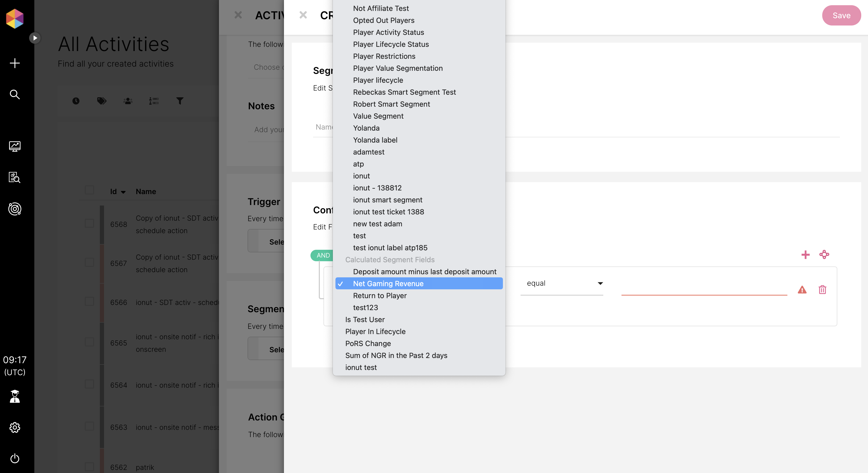Image resolution: width=868 pixels, height=473 pixels.
Task: Click the funnel filter icon
Action: 180,101
